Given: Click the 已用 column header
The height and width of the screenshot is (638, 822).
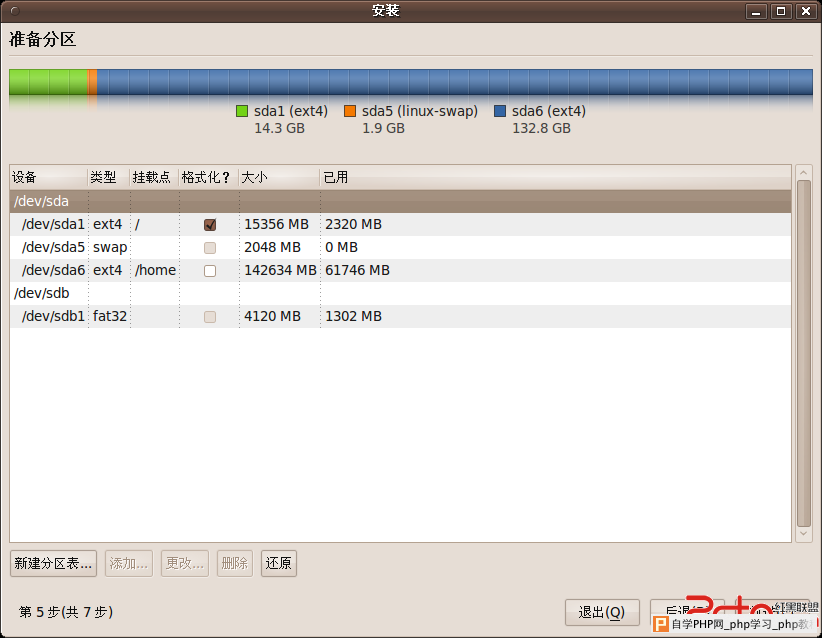Looking at the screenshot, I should coord(555,177).
